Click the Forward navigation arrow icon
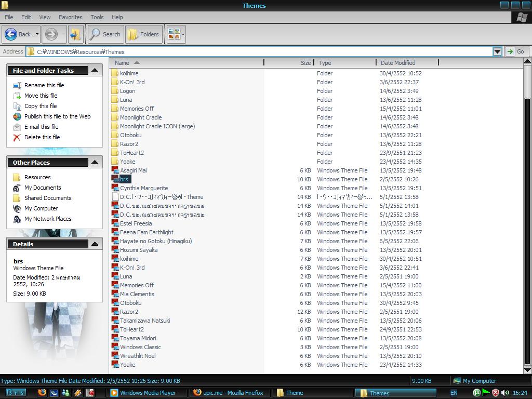532x399 pixels. tap(51, 34)
